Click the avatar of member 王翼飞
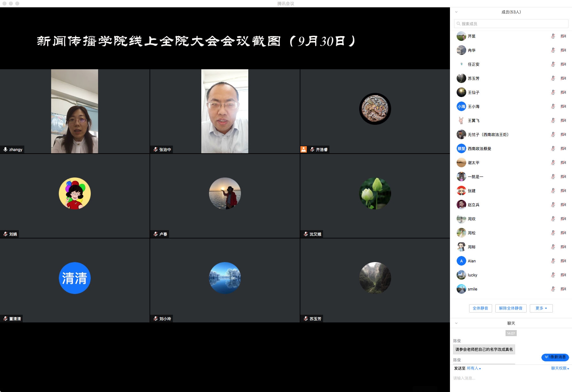The width and height of the screenshot is (572, 392). click(461, 121)
